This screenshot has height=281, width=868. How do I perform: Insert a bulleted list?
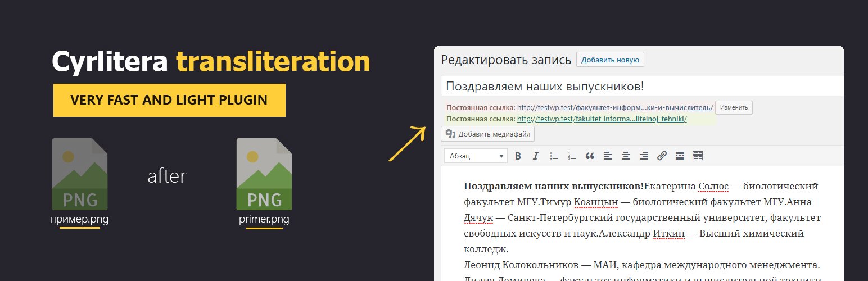pyautogui.click(x=554, y=156)
